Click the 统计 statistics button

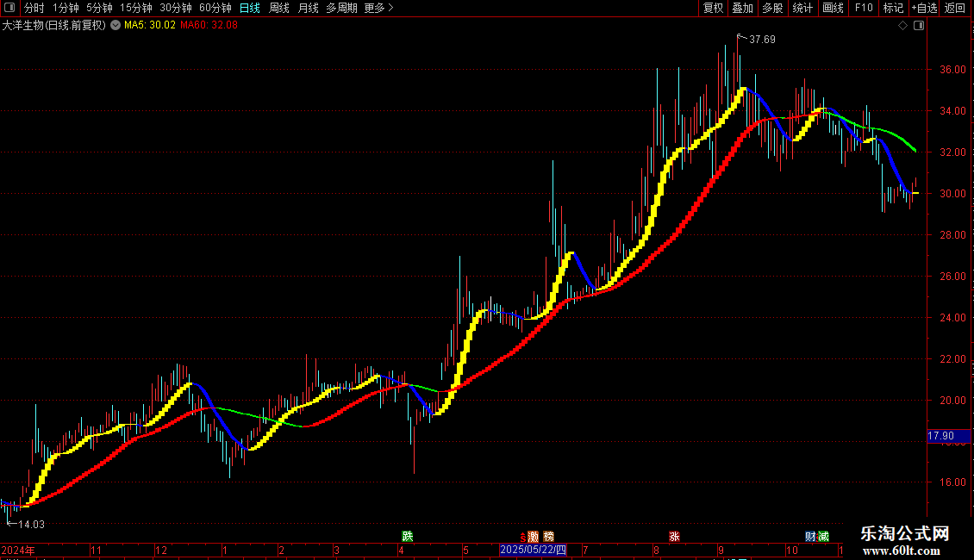pos(802,8)
